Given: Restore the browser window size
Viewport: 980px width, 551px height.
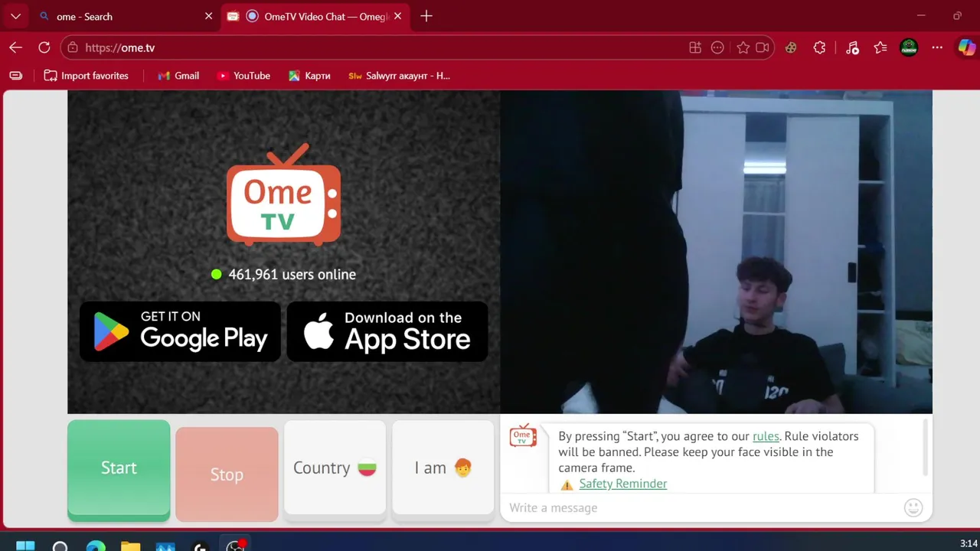Looking at the screenshot, I should [957, 16].
